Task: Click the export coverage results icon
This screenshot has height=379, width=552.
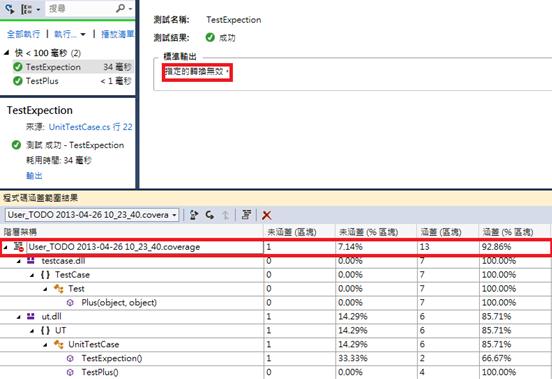Action: tap(194, 215)
